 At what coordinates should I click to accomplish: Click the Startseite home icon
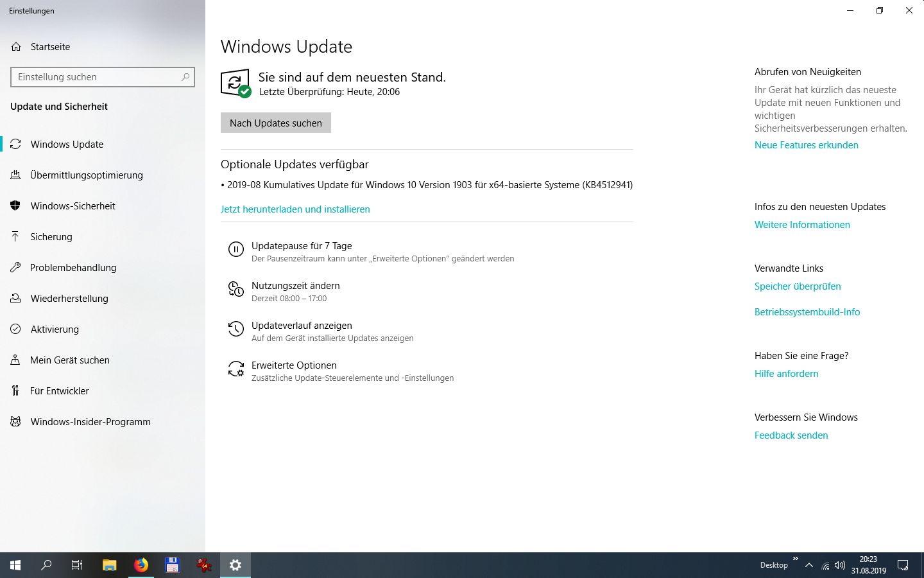point(16,47)
